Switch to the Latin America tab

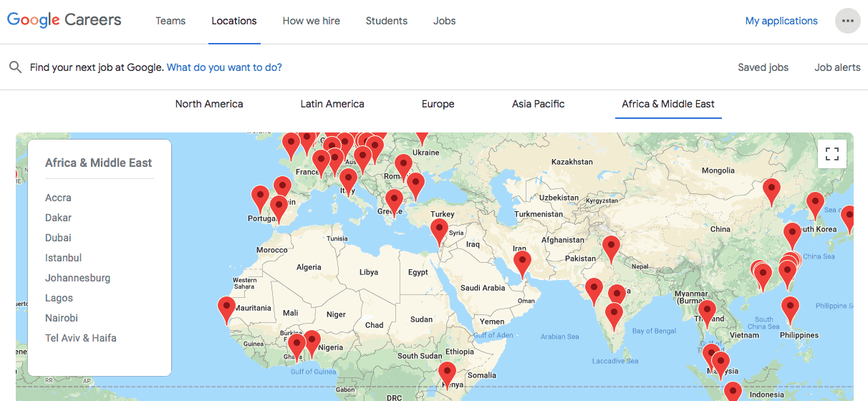click(x=332, y=104)
